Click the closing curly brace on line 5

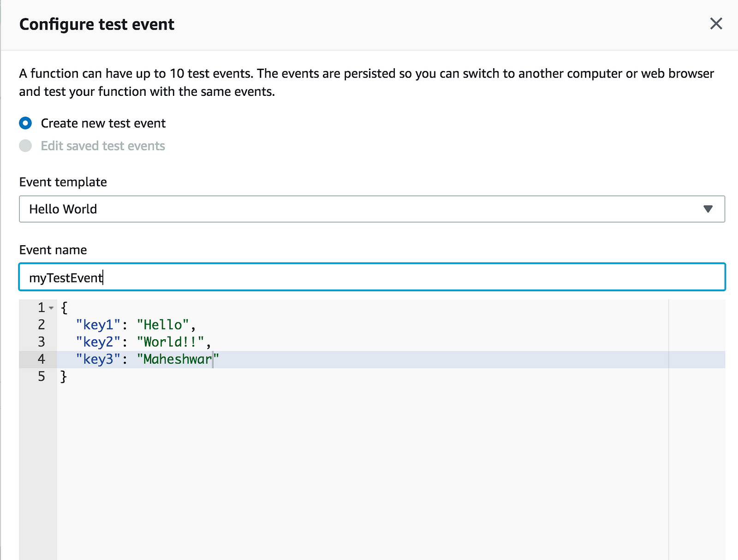(x=64, y=376)
